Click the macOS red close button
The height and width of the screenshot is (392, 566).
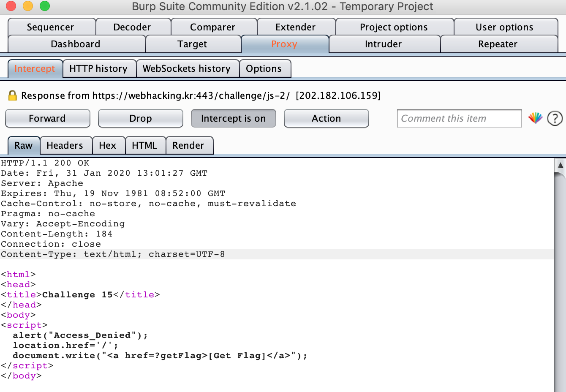[x=11, y=6]
